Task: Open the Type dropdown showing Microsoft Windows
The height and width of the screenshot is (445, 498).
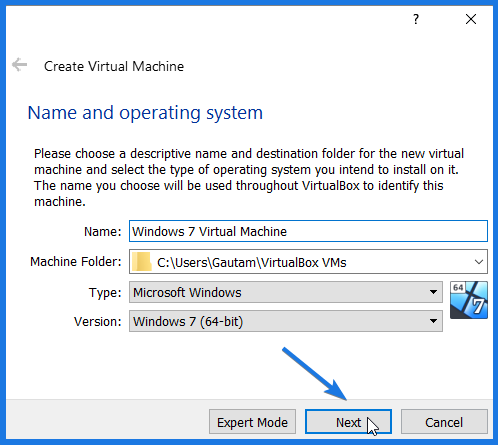Action: click(x=286, y=292)
